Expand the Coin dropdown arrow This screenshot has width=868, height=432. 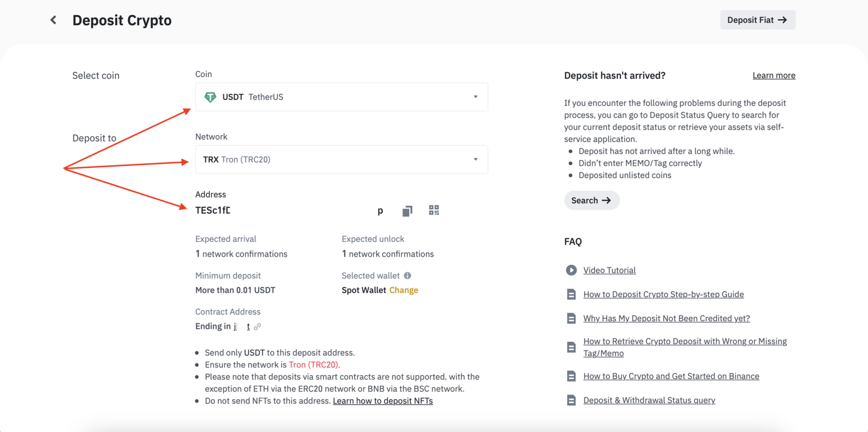point(476,97)
